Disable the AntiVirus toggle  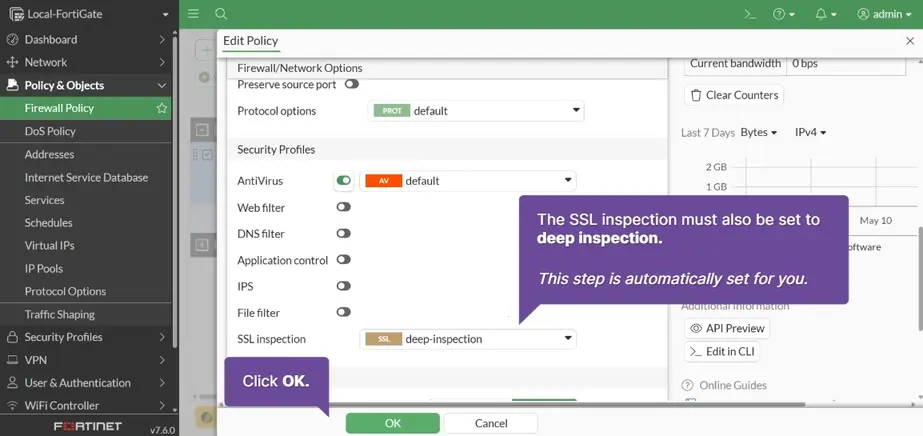344,181
